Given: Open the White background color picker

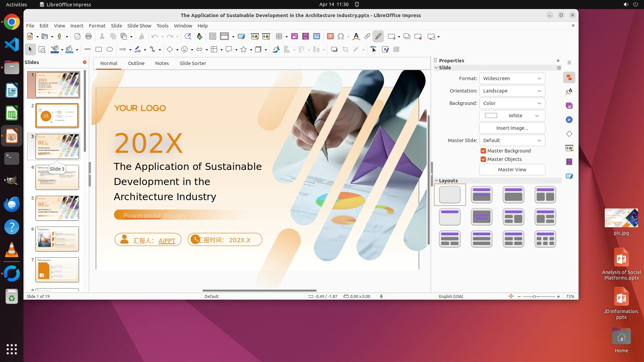Looking at the screenshot, I should [512, 116].
